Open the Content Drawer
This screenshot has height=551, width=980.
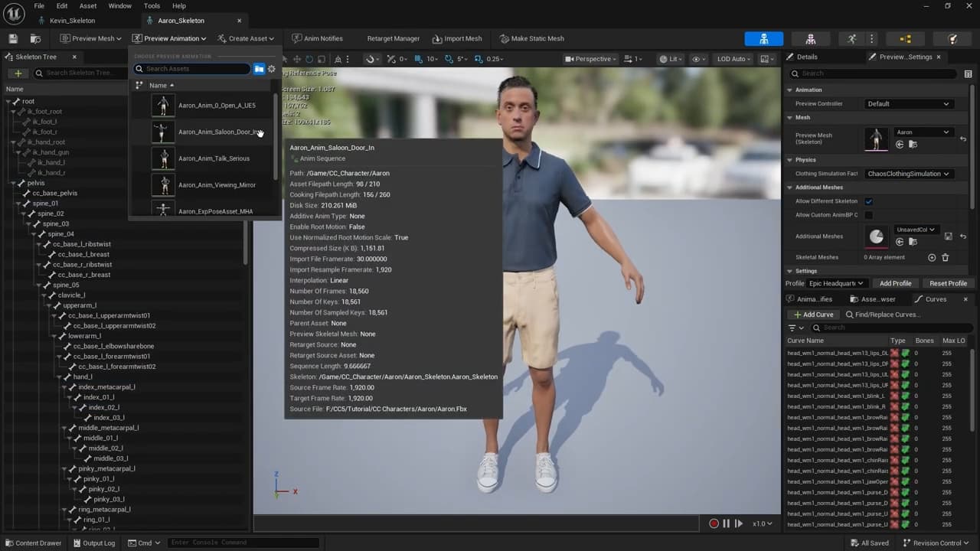[x=34, y=543]
